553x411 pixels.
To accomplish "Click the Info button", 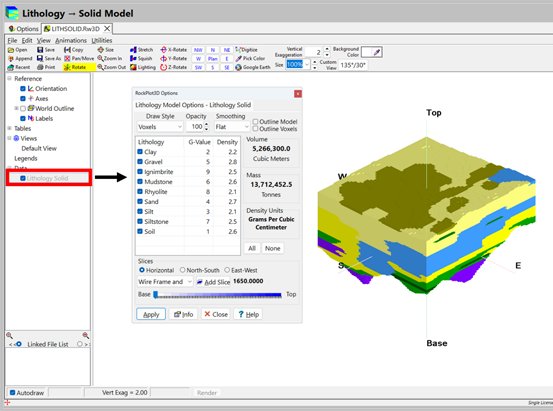I will (184, 314).
